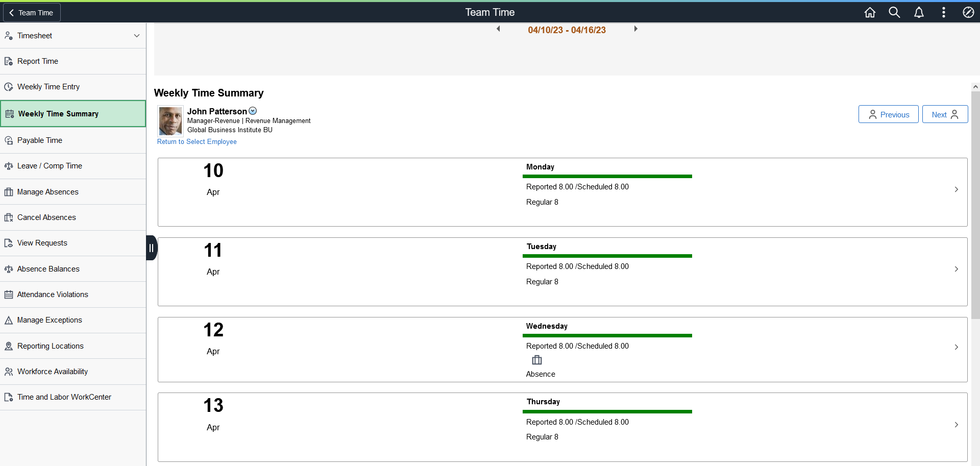Select Manage Exceptions in sidebar
The width and height of the screenshot is (980, 466).
tap(73, 320)
